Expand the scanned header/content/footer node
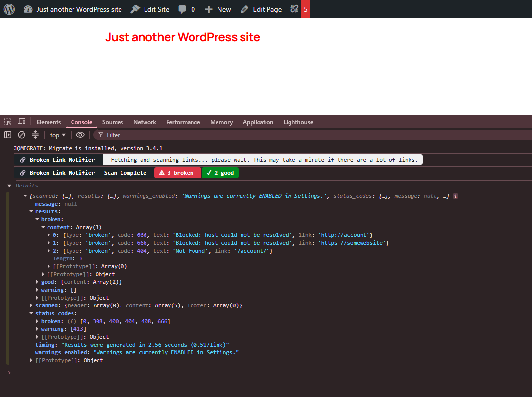The height and width of the screenshot is (397, 532). click(x=31, y=305)
